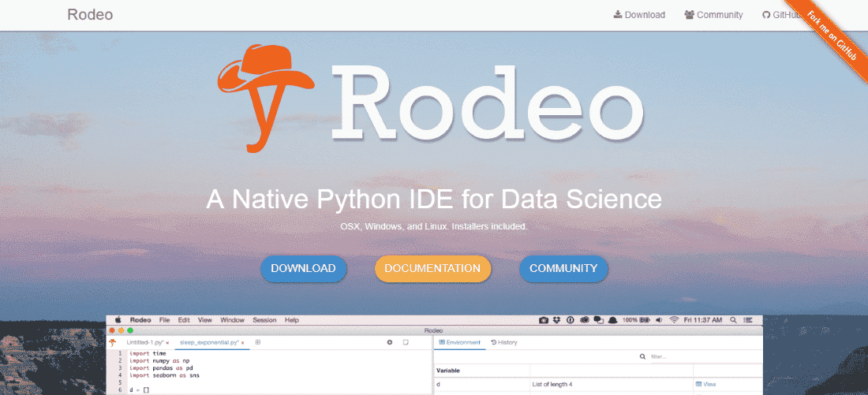Image resolution: width=868 pixels, height=395 pixels.
Task: Click the magnifier icon beside filter field
Action: (x=642, y=357)
